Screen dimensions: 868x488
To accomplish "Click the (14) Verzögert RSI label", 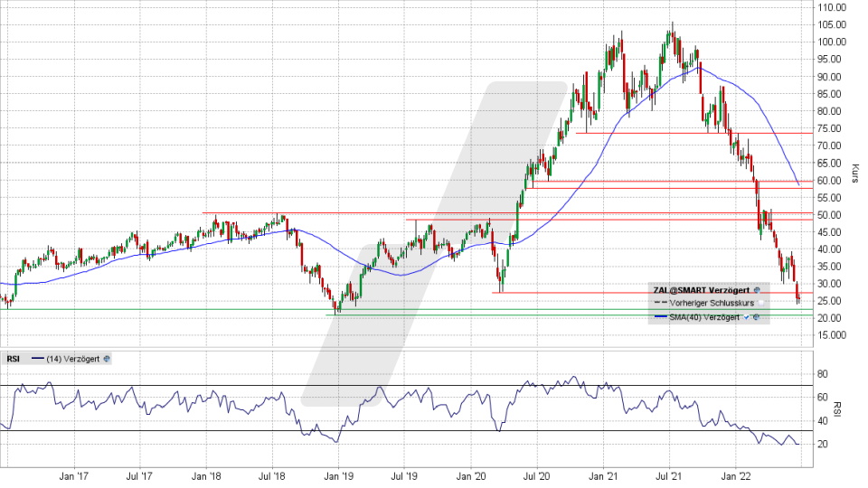I will [x=73, y=359].
